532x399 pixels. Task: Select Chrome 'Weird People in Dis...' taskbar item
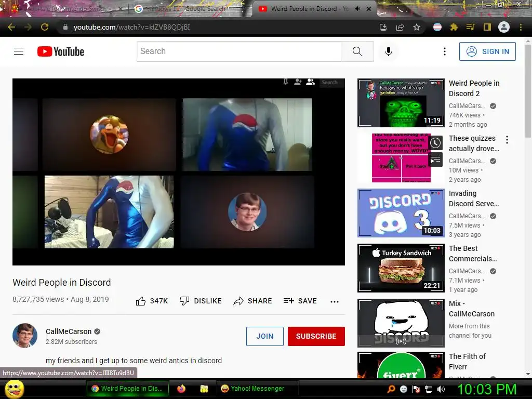coord(128,389)
